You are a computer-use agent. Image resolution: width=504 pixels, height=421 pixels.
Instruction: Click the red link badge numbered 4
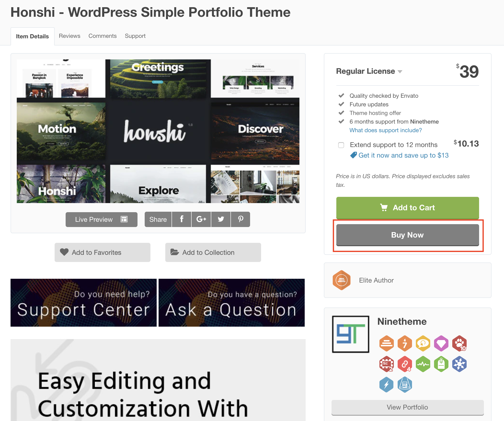405,364
